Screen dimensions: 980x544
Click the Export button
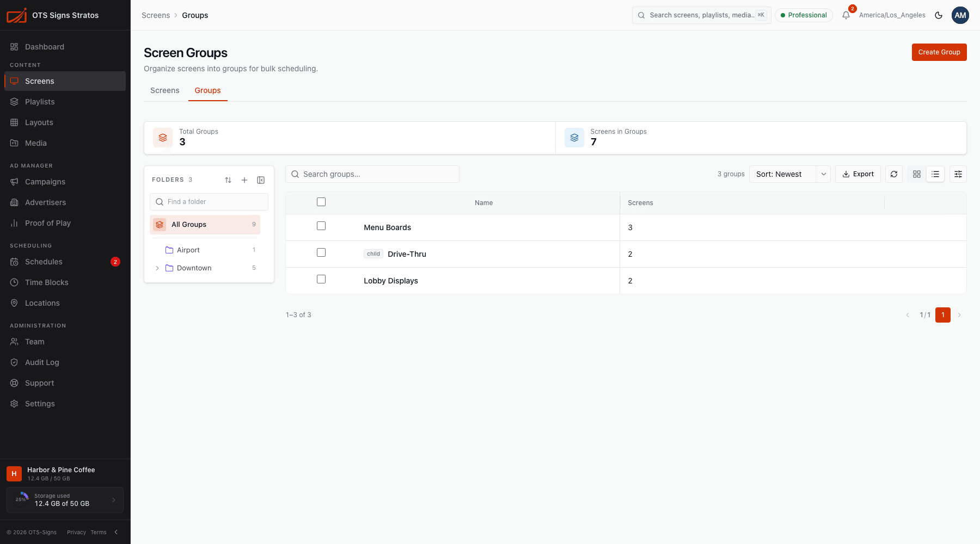(858, 174)
